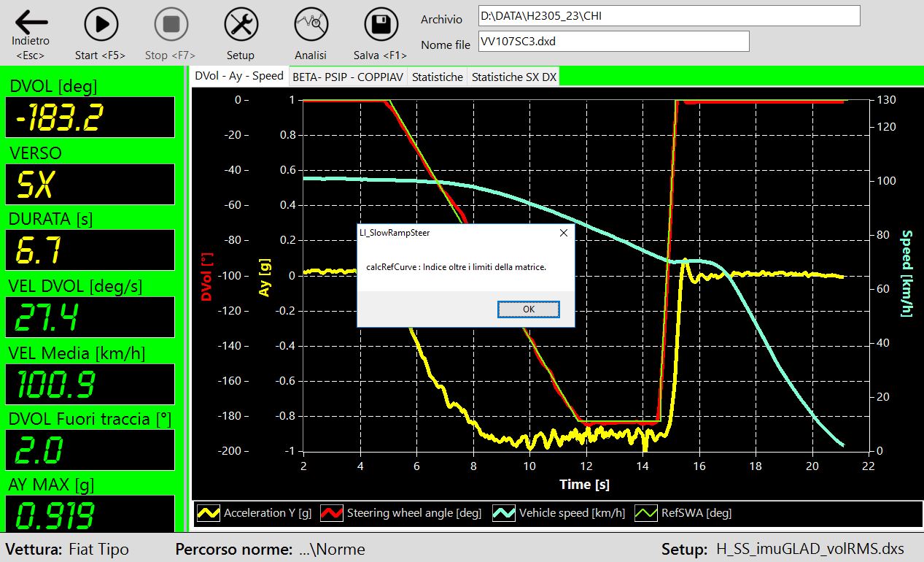
Task: Click the Steering wheel angle red legend swatch
Action: pyautogui.click(x=333, y=513)
